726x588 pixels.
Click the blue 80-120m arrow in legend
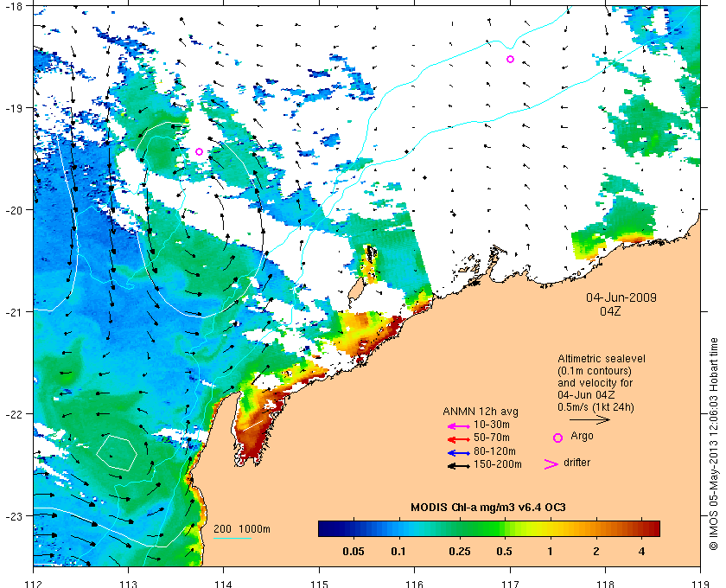[x=459, y=453]
